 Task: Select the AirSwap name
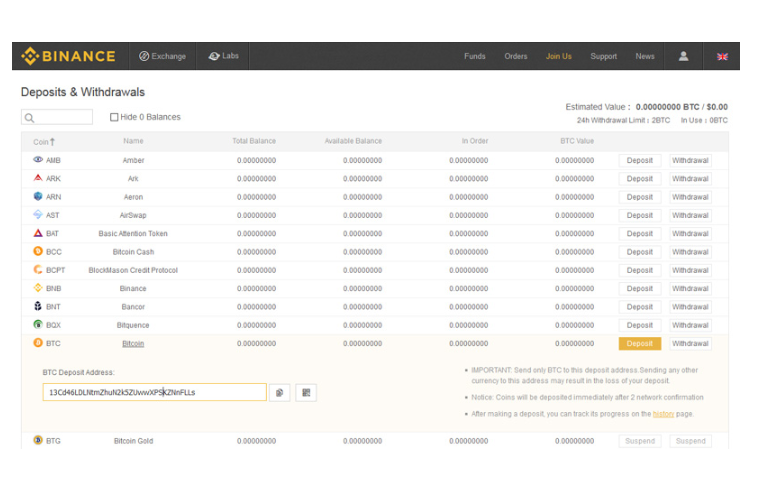(133, 216)
